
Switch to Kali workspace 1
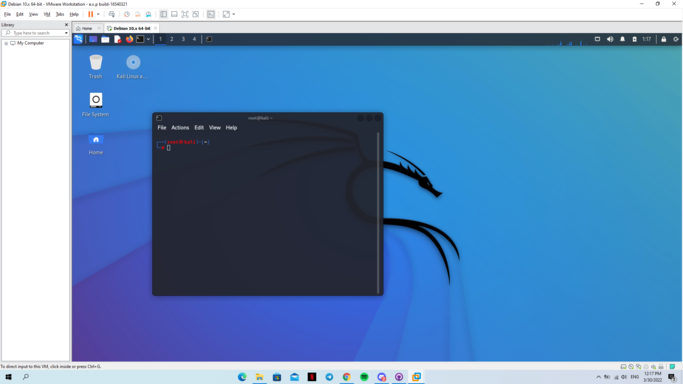(x=160, y=39)
